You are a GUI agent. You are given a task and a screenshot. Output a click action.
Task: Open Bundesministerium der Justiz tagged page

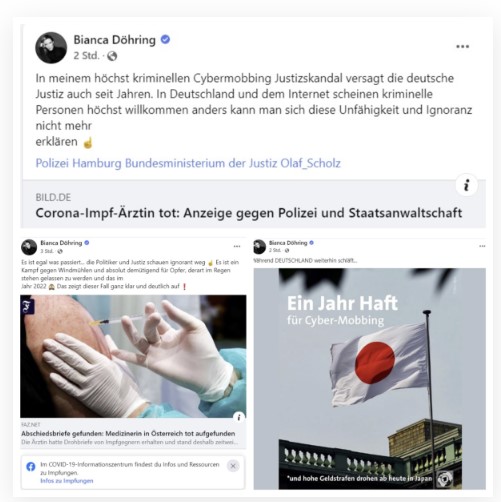pos(201,163)
